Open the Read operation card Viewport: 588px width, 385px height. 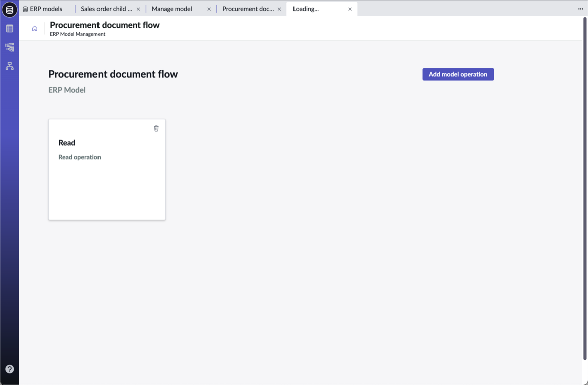[107, 170]
